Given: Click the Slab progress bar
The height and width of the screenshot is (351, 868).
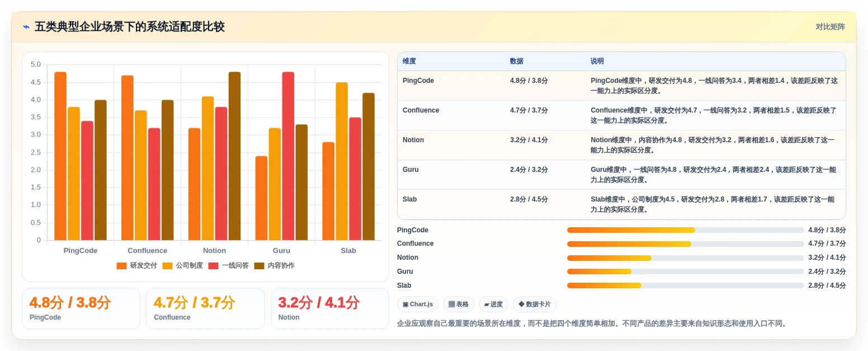Looking at the screenshot, I should pos(685,286).
